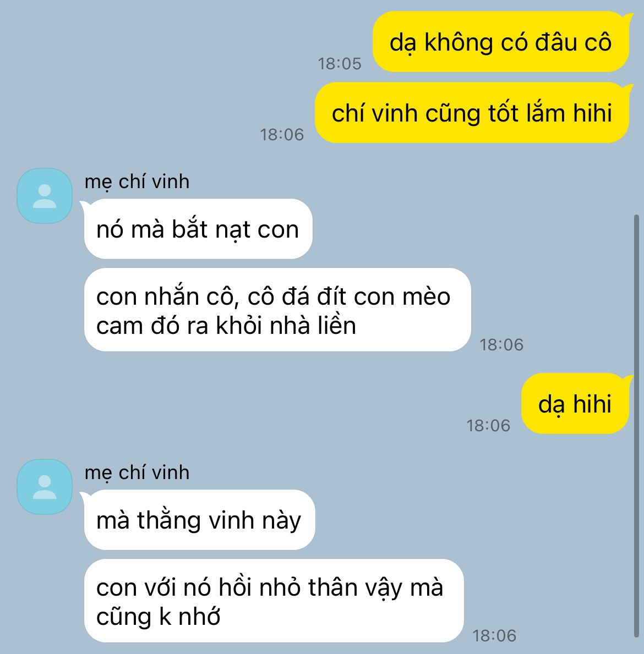Tap message "dạ không có đâu cô"
This screenshot has width=644, height=654.
click(x=500, y=42)
